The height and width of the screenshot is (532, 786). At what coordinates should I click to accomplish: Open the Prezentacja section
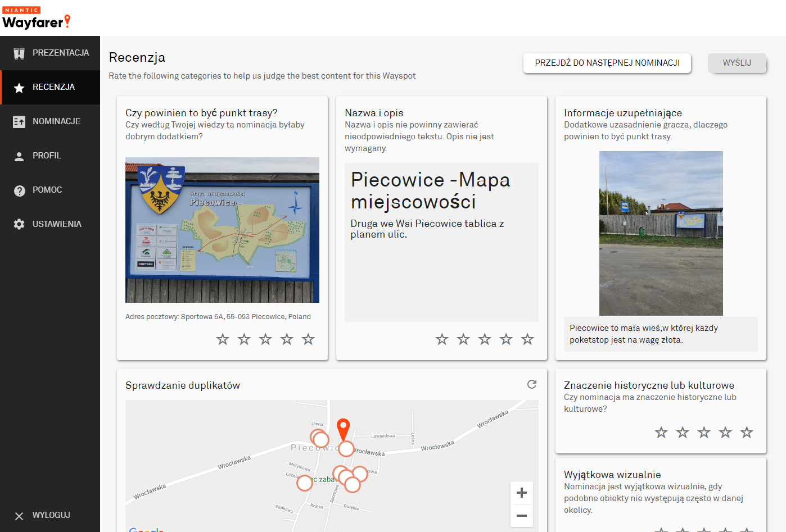click(x=50, y=53)
